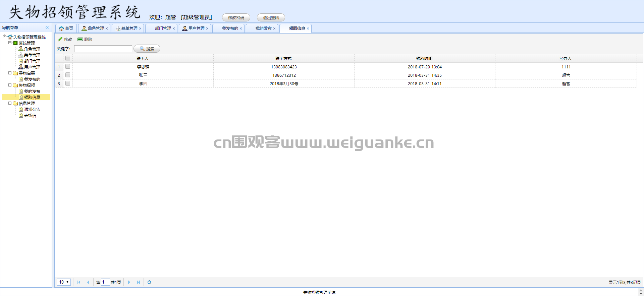
Task: Tick checkbox for row 李思琪
Action: point(68,66)
